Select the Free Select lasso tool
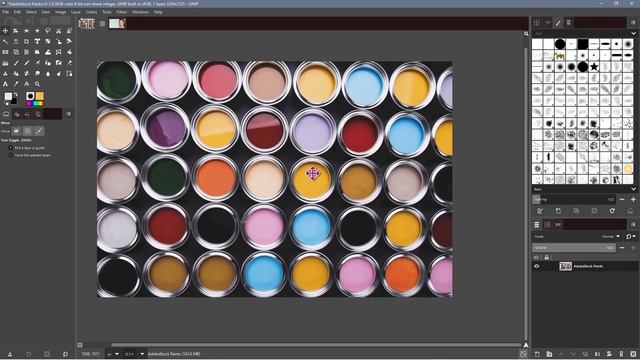The width and height of the screenshot is (640, 360). point(48,31)
